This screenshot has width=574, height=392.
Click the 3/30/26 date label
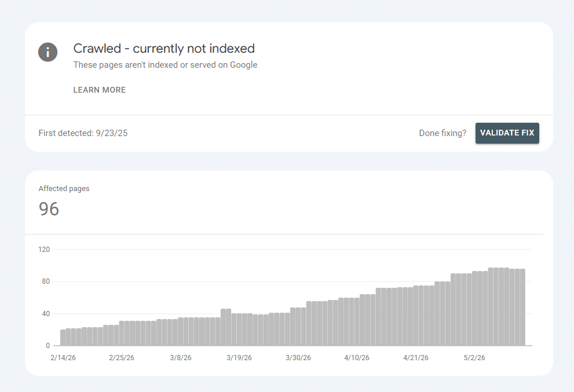click(298, 358)
